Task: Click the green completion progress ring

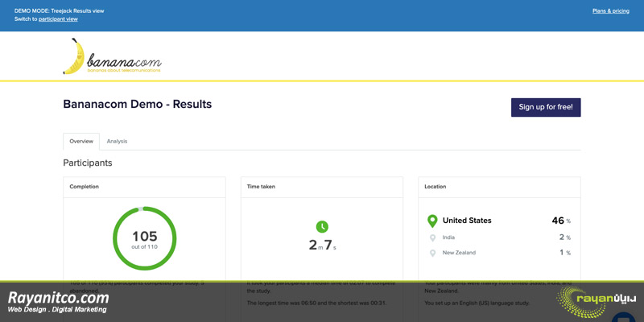Action: (x=145, y=238)
